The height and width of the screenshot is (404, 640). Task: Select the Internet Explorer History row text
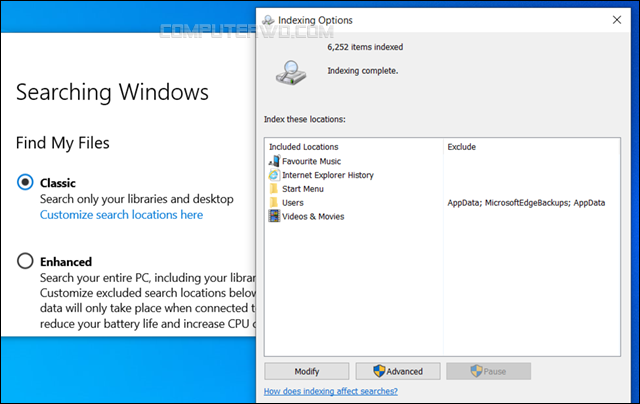point(328,175)
